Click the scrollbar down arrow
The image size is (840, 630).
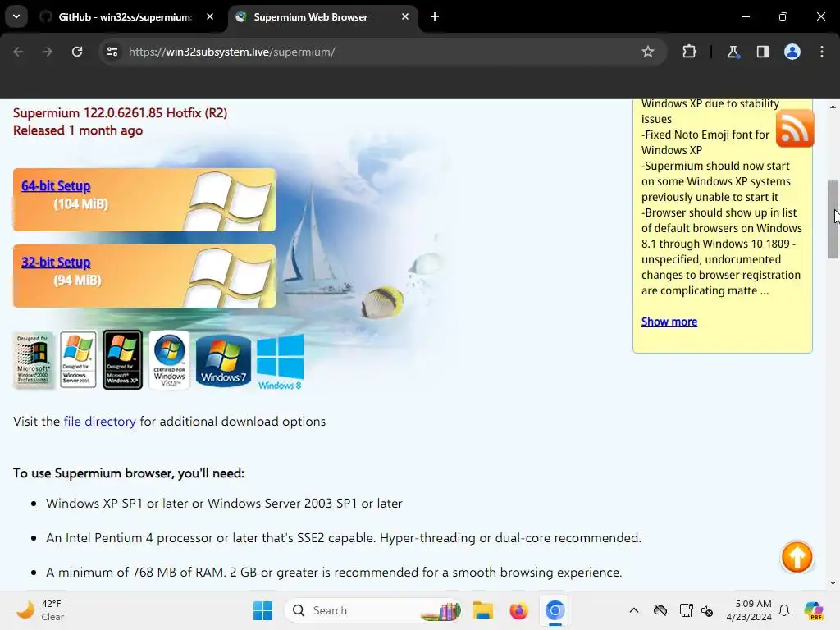pos(833,583)
